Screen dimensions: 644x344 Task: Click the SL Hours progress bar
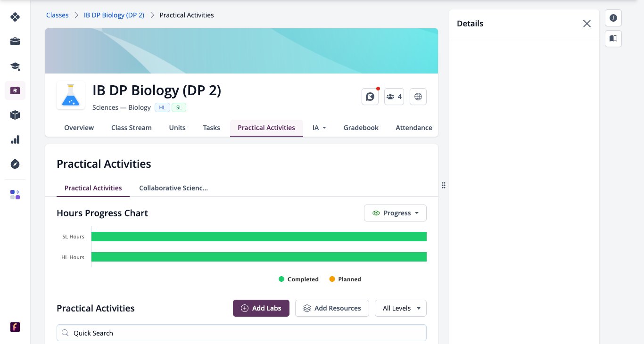click(259, 237)
